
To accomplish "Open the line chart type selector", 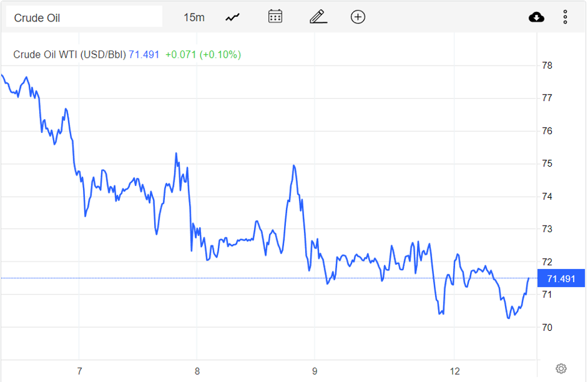I will [232, 17].
